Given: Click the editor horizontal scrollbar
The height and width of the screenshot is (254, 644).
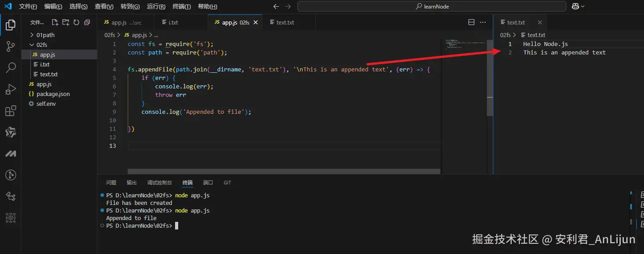Looking at the screenshot, I should [x=284, y=171].
